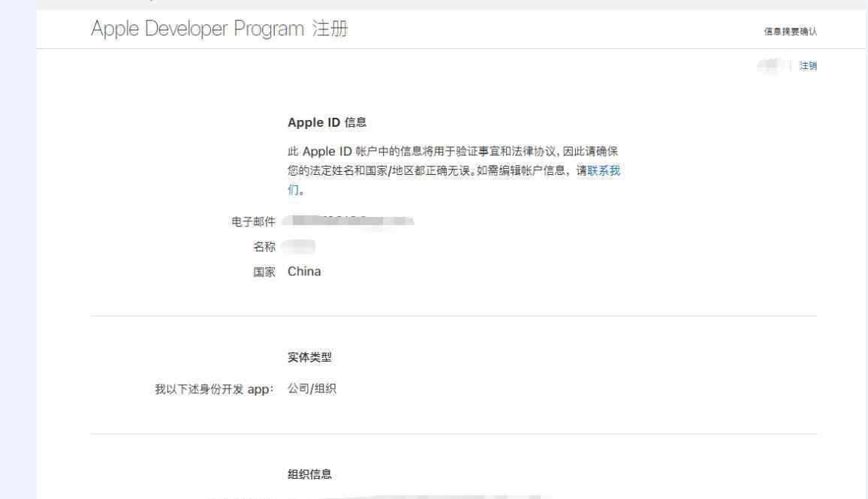868x499 pixels.
Task: Click the blurred account name beside 注销
Action: click(770, 66)
